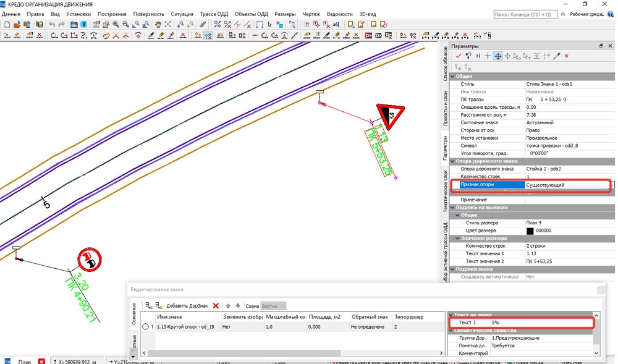
Task: Click the zoom in magnifier icon
Action: point(116,25)
